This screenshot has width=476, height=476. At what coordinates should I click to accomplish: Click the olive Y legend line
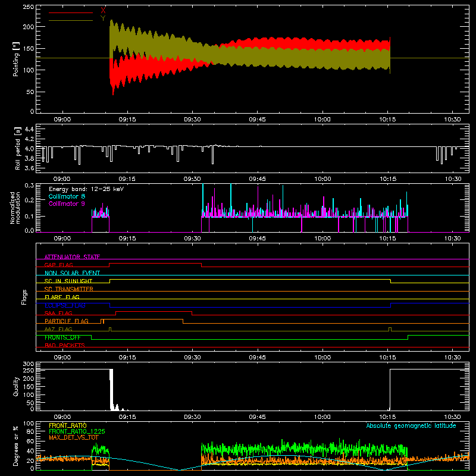(71, 20)
